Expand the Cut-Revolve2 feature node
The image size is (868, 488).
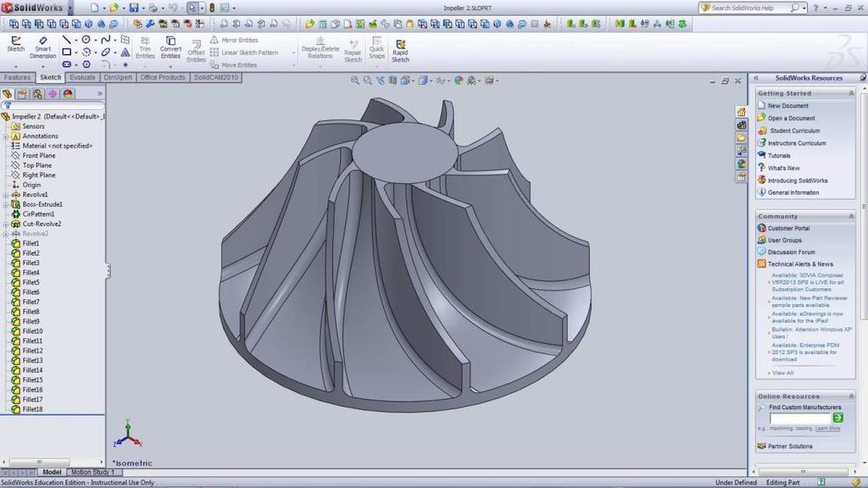6,224
